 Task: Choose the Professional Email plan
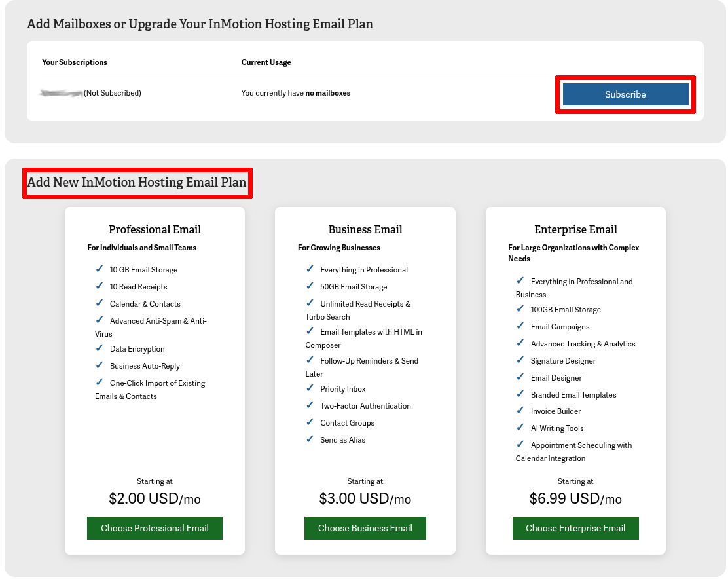pos(155,528)
